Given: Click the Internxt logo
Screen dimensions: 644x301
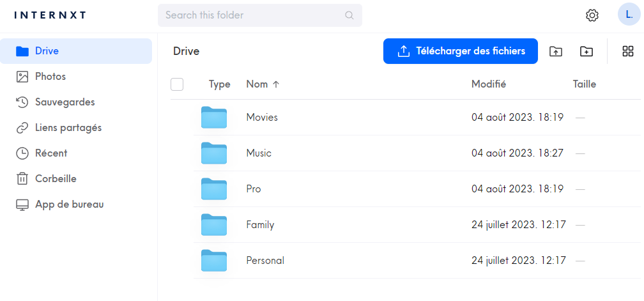Looking at the screenshot, I should point(50,15).
